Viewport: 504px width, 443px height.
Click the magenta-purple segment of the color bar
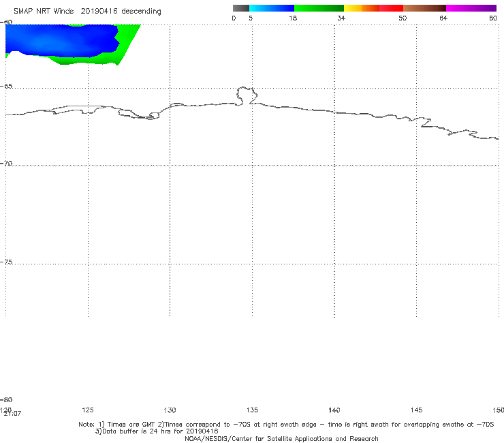[471, 8]
